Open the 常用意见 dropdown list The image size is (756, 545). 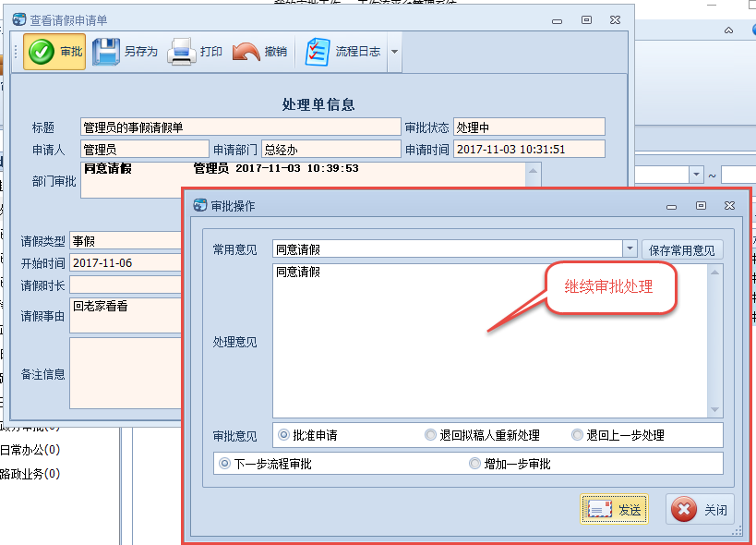pyautogui.click(x=630, y=248)
